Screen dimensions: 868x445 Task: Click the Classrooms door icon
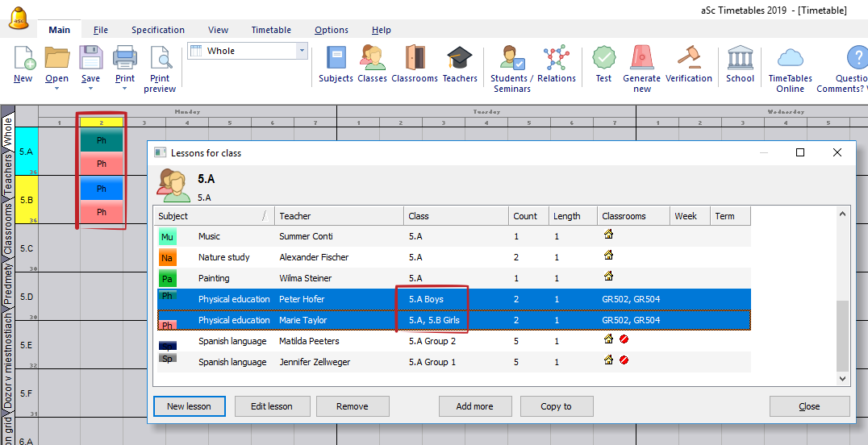pos(415,59)
